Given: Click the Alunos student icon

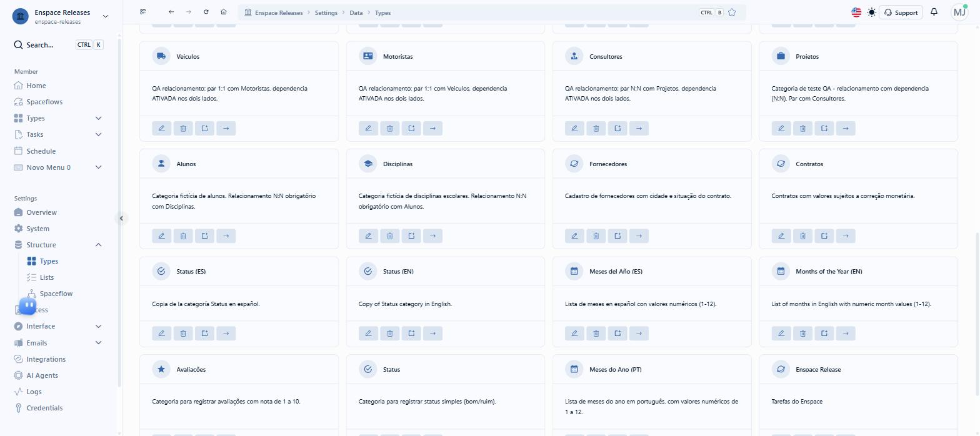Looking at the screenshot, I should pyautogui.click(x=161, y=164).
